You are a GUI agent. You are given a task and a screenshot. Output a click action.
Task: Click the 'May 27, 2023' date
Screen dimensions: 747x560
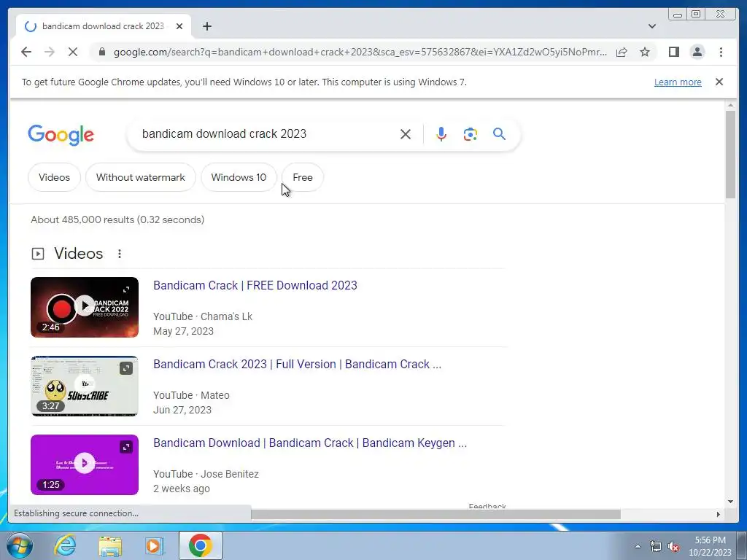tap(183, 332)
